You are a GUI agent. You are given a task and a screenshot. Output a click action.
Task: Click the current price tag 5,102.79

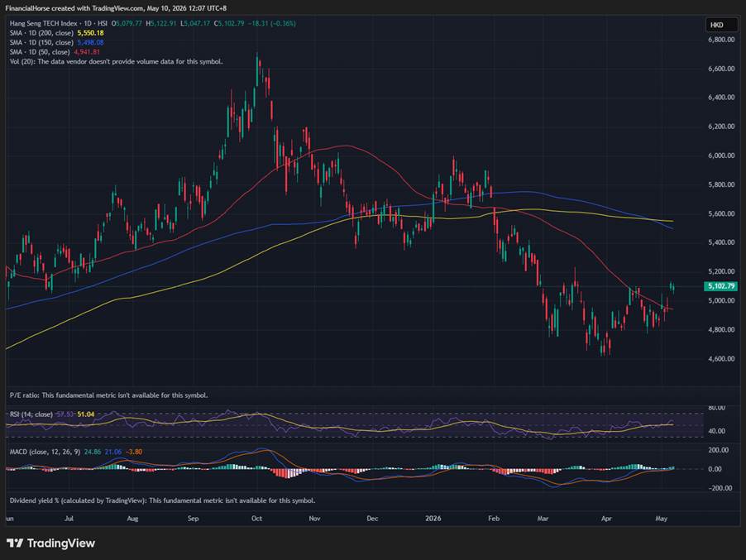point(721,286)
